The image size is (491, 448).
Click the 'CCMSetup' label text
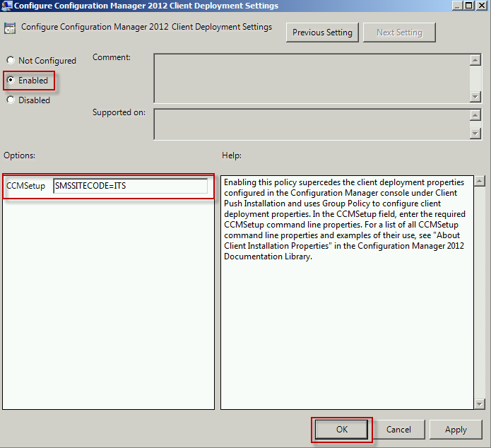click(25, 186)
